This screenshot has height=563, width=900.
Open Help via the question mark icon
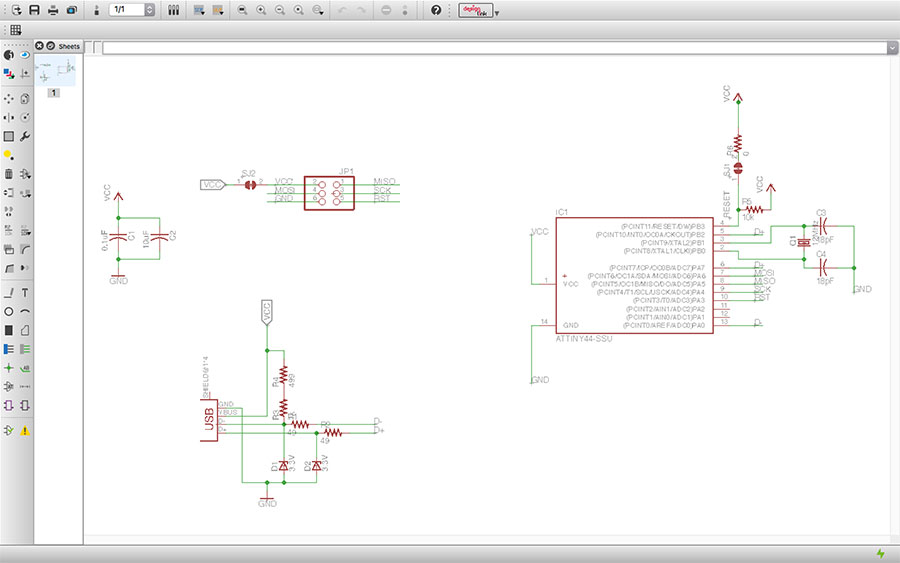pos(436,10)
